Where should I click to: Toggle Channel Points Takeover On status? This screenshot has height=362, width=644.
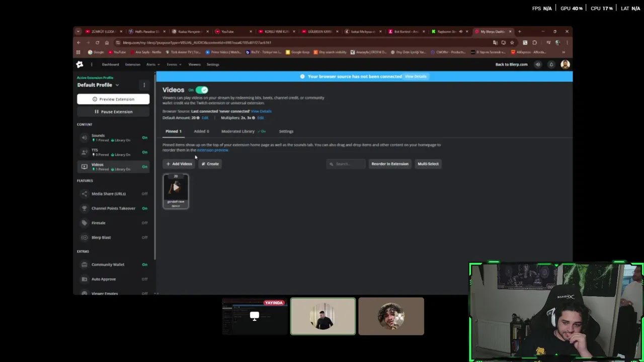(144, 208)
